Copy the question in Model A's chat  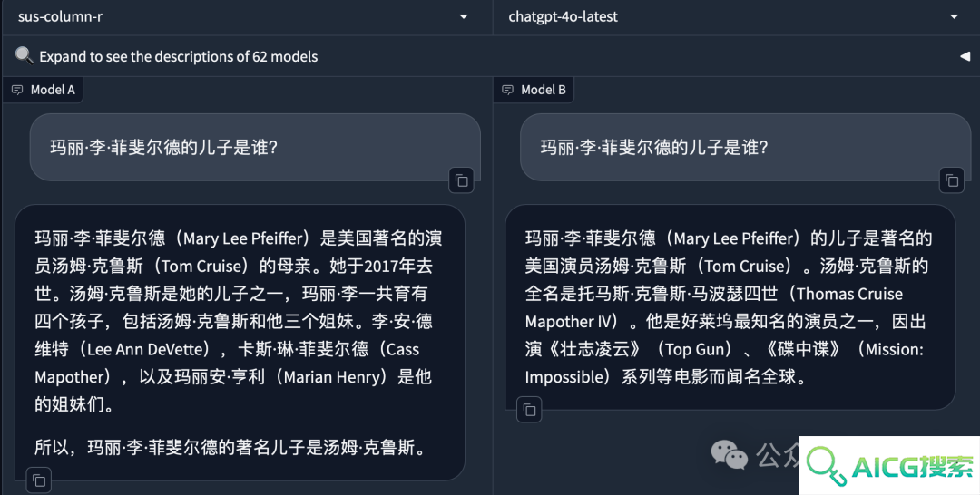461,181
